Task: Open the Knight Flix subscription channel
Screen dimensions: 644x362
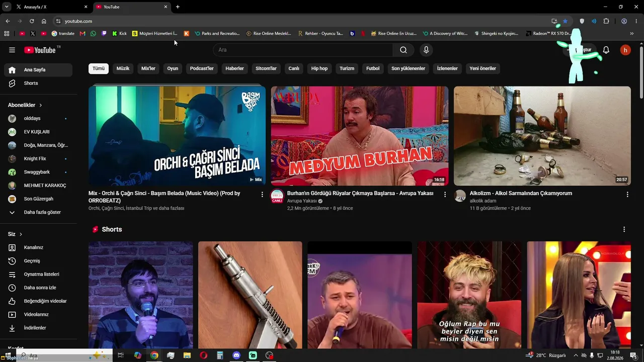Action: coord(38,159)
